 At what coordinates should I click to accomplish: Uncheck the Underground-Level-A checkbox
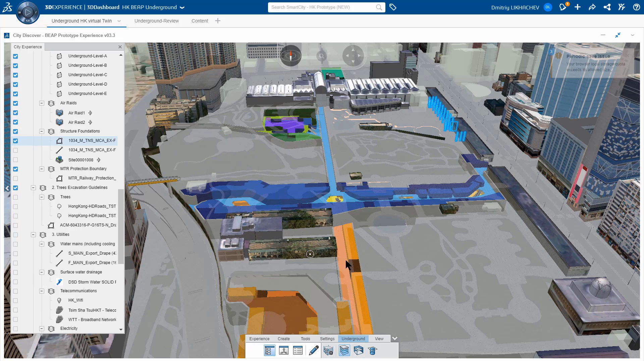15,56
